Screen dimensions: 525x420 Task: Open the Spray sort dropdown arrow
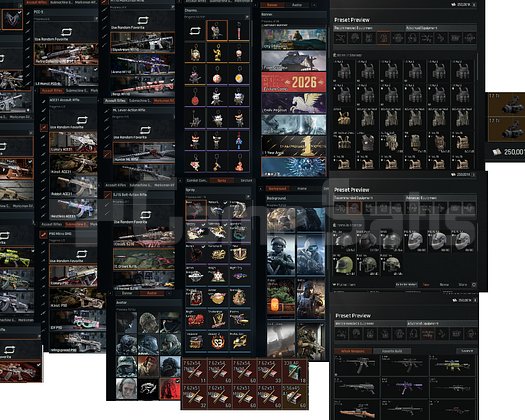click(x=248, y=196)
